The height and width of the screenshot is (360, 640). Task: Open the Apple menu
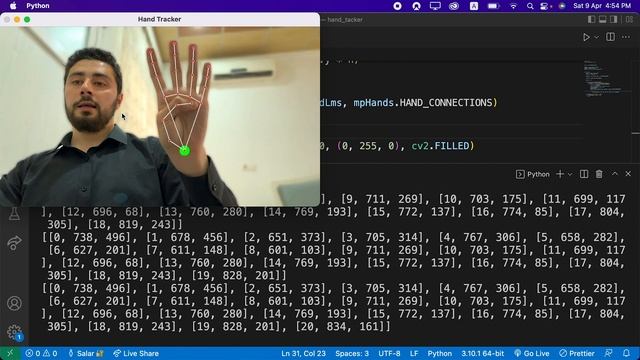pos(13,6)
